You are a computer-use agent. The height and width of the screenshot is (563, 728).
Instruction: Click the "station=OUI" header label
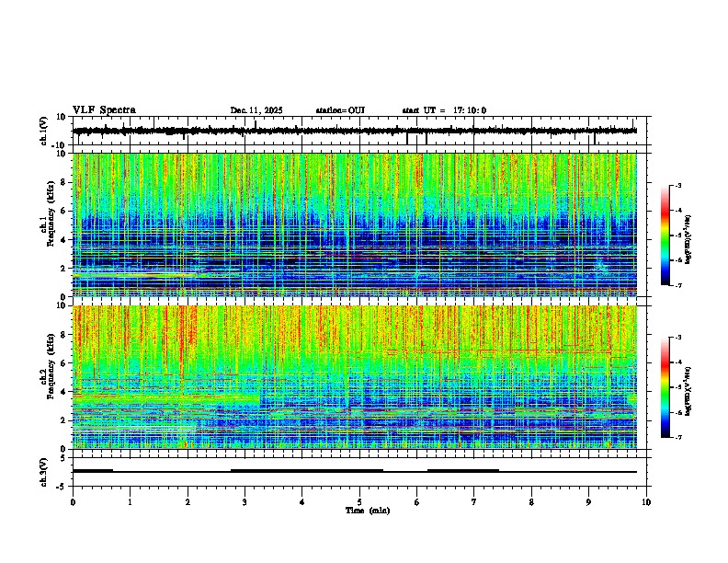[x=340, y=110]
